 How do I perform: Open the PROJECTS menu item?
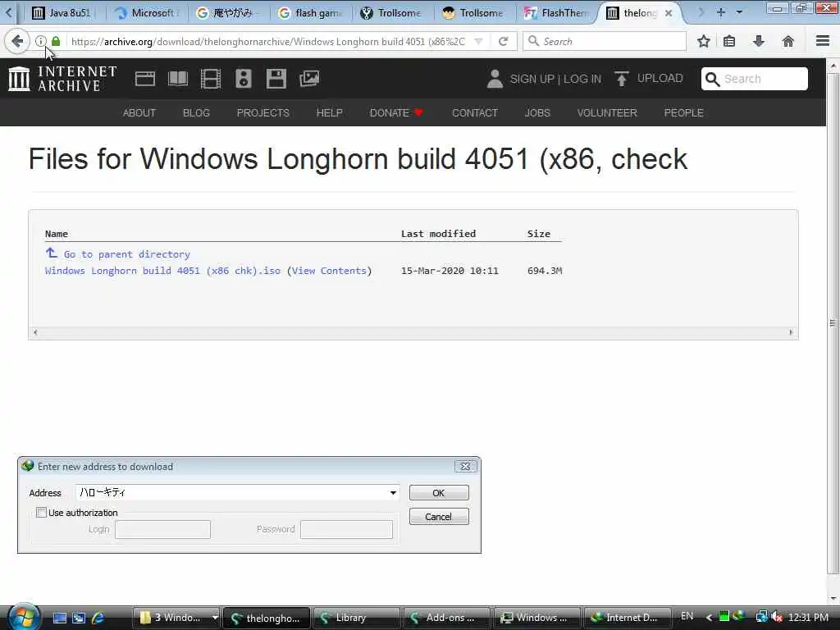click(x=262, y=113)
